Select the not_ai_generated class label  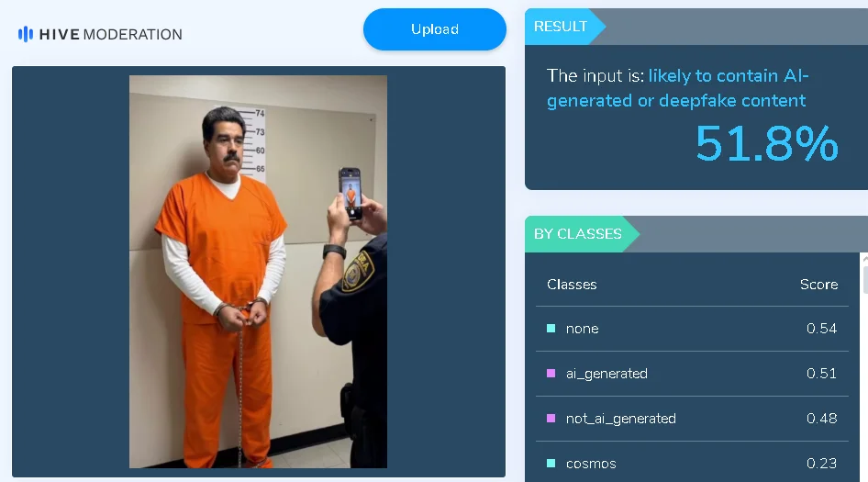pyautogui.click(x=620, y=419)
